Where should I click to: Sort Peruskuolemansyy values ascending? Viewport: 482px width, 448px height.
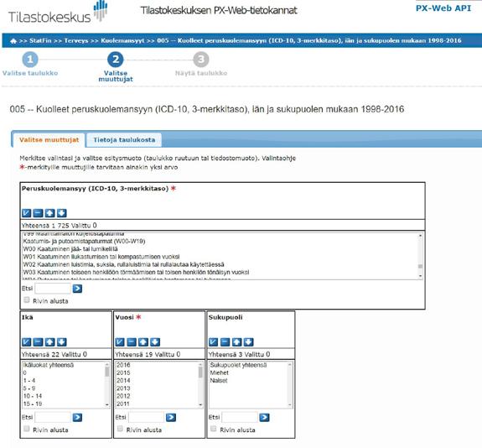49,213
